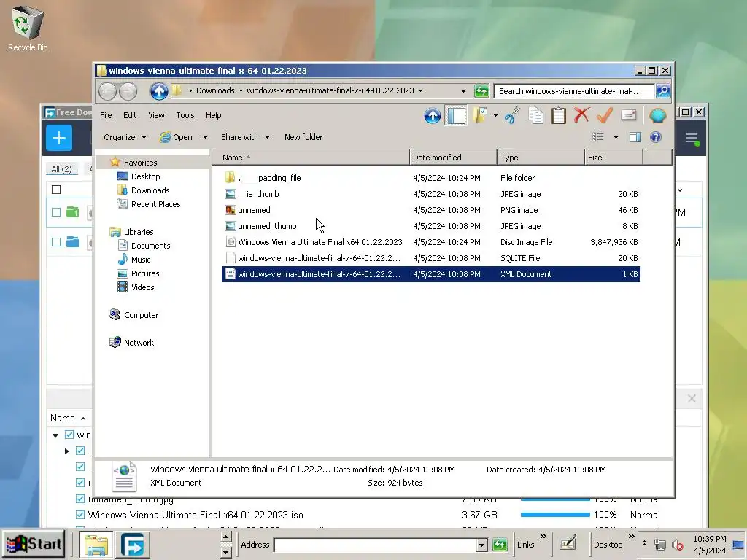Click the Back navigation button
Viewport: 747px width, 560px height.
click(x=108, y=91)
